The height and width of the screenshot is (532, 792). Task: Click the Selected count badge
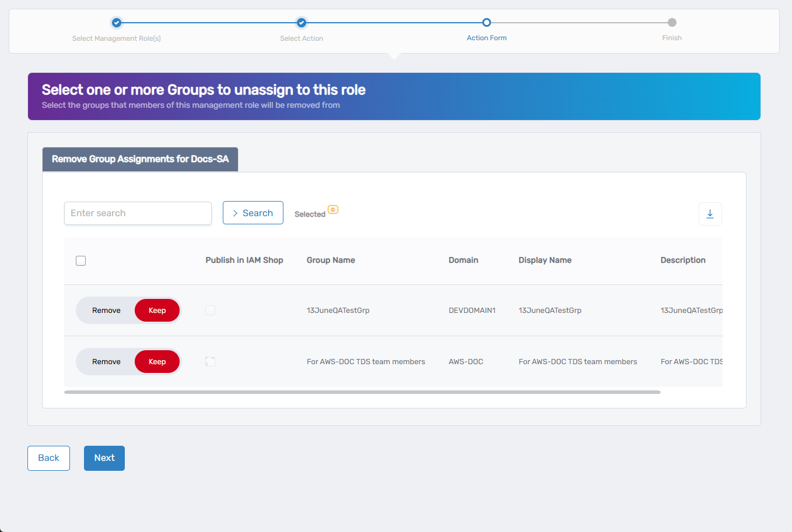(332, 210)
